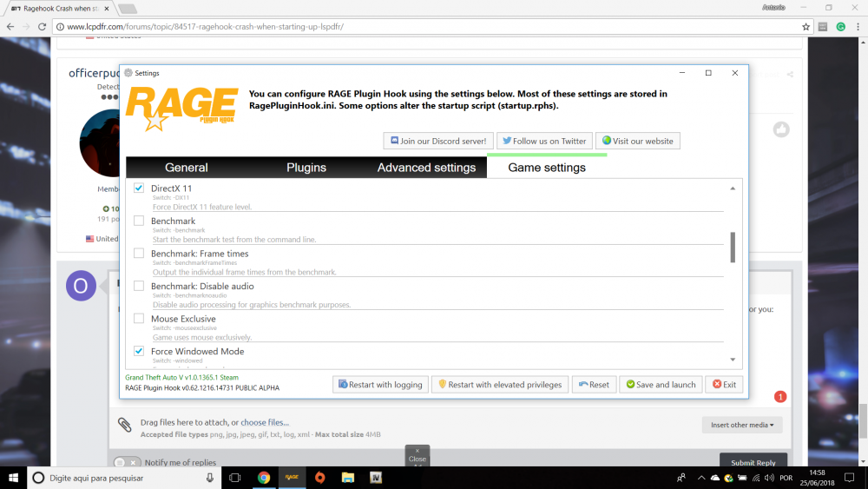868x489 pixels.
Task: Open volume control in system tray
Action: [769, 478]
